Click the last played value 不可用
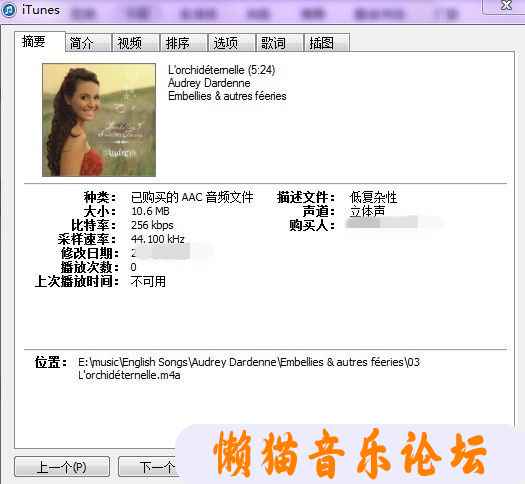This screenshot has height=484, width=525. point(148,281)
